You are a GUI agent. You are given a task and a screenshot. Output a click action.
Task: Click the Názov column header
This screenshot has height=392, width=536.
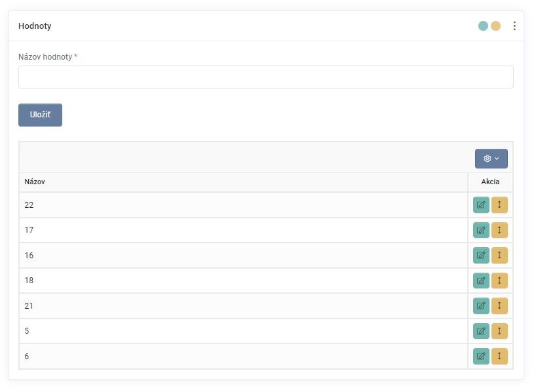pos(35,182)
